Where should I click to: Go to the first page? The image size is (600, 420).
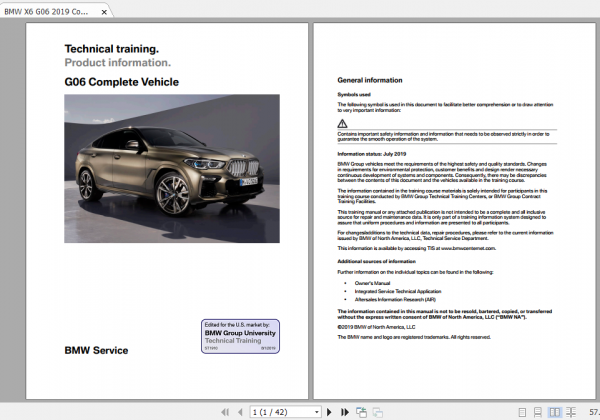point(225,412)
